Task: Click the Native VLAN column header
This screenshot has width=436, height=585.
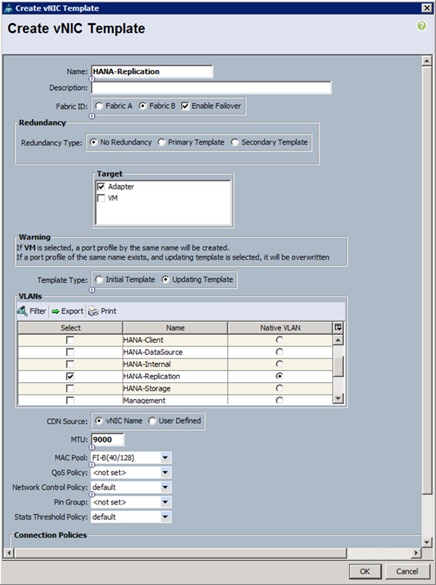Action: pyautogui.click(x=280, y=328)
